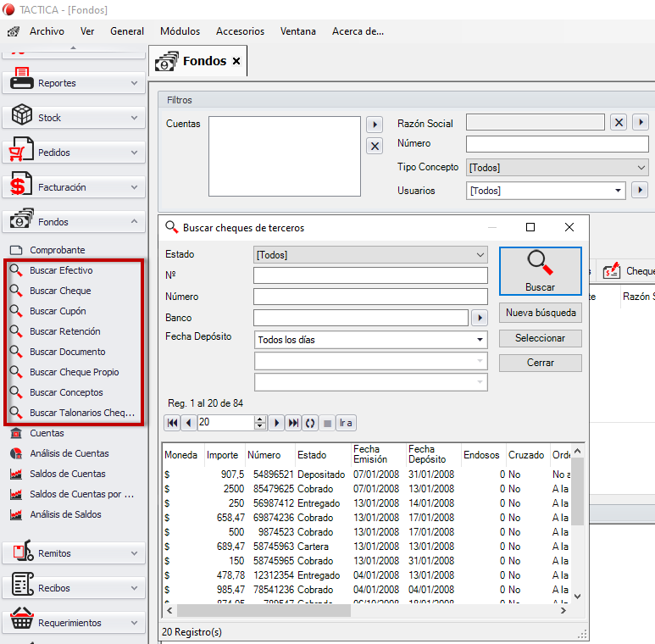
Task: Open the Ver menu
Action: (x=87, y=31)
